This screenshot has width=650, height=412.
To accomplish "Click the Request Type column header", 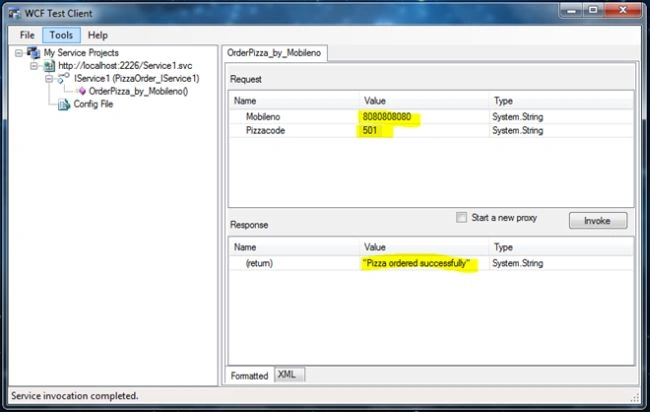I will coord(561,101).
